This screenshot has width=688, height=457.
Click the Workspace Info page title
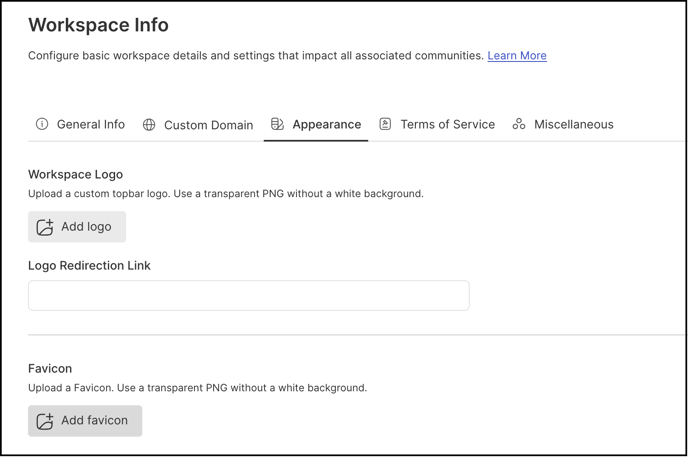pyautogui.click(x=99, y=25)
